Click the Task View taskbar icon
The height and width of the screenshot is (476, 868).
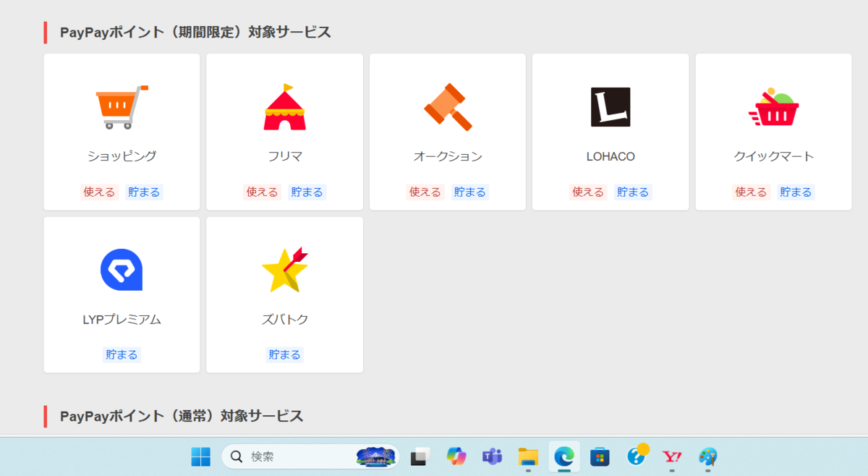420,456
